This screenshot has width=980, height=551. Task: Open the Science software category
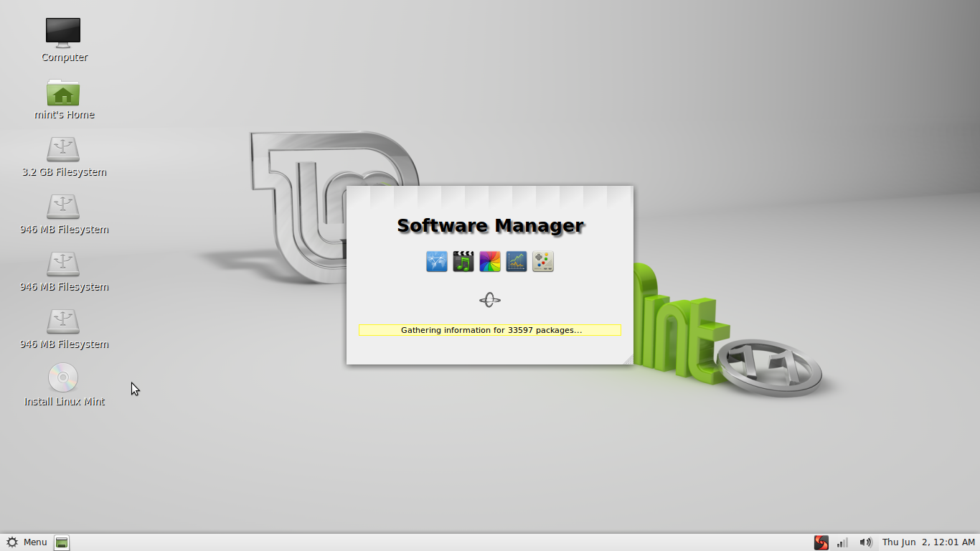pos(516,261)
